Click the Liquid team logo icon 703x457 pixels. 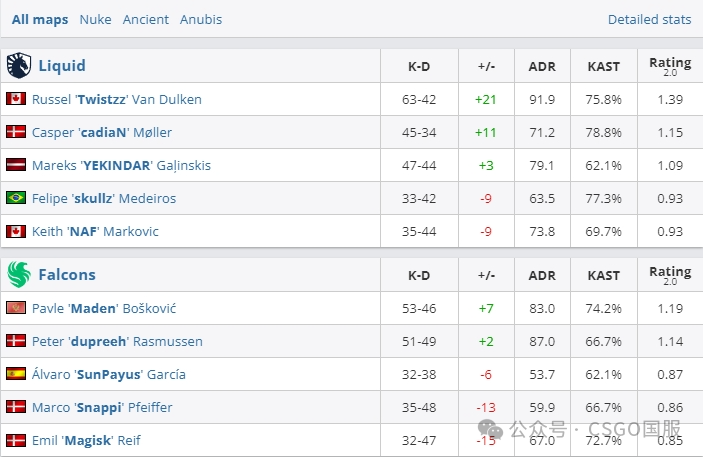pyautogui.click(x=19, y=66)
